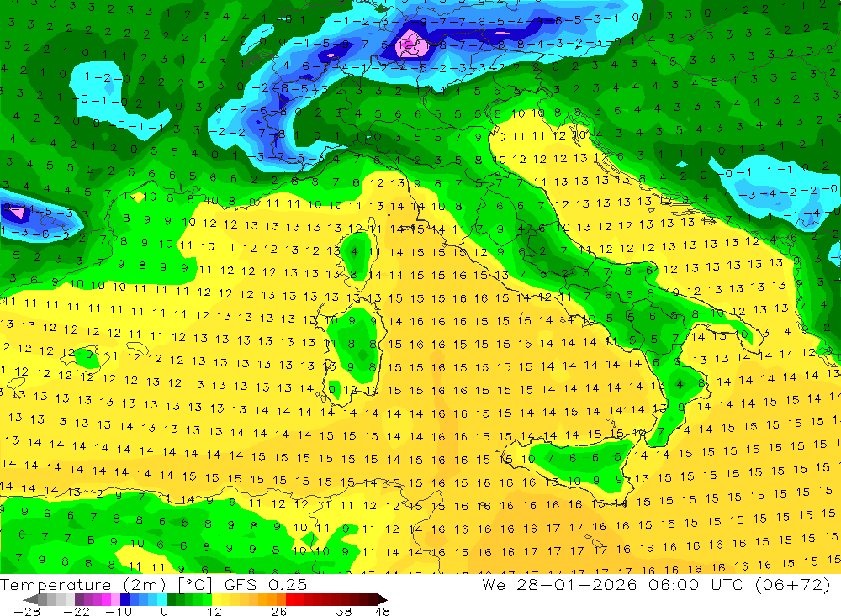Click the "-10" legend label
This screenshot has width=841, height=616.
[x=119, y=612]
